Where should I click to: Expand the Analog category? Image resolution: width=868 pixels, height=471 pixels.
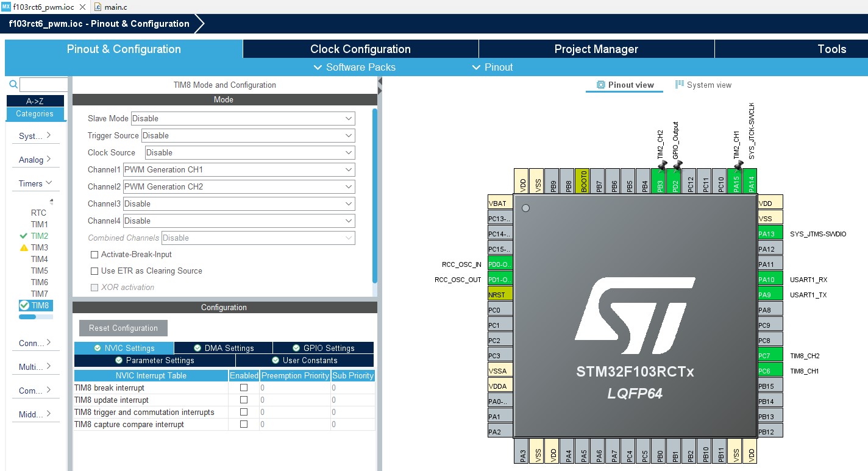[x=35, y=160]
